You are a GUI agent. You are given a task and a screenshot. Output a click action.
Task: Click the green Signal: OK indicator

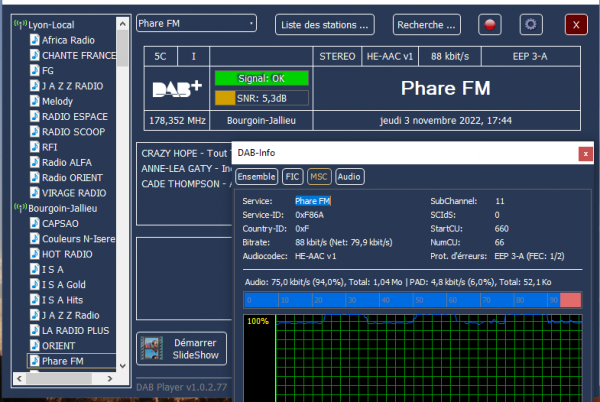point(261,78)
